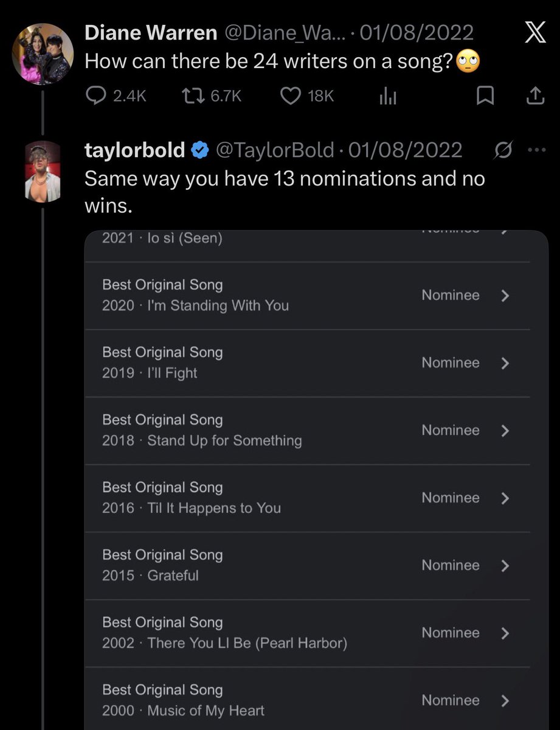View analytics for Diane Warren's tweet
The image size is (560, 730).
pyautogui.click(x=387, y=96)
